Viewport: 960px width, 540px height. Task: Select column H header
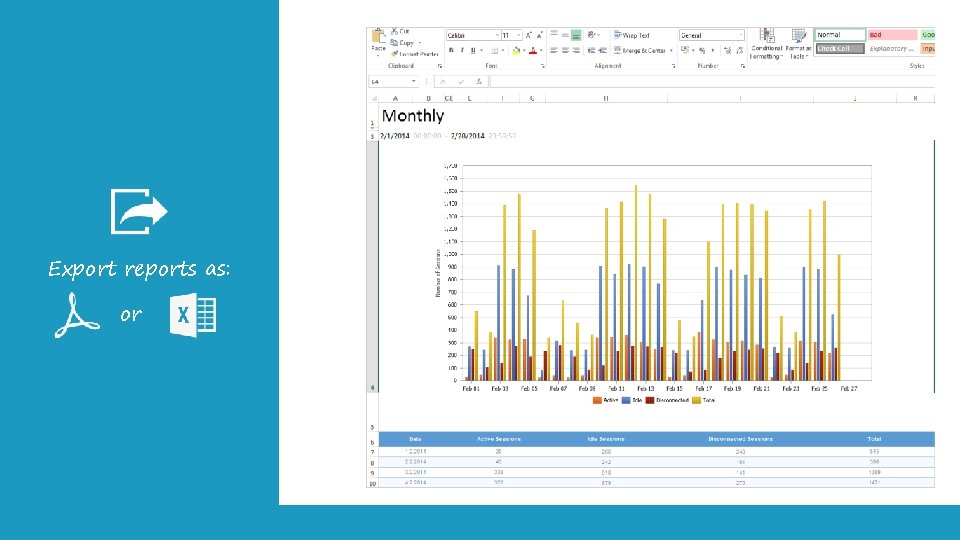[x=606, y=98]
